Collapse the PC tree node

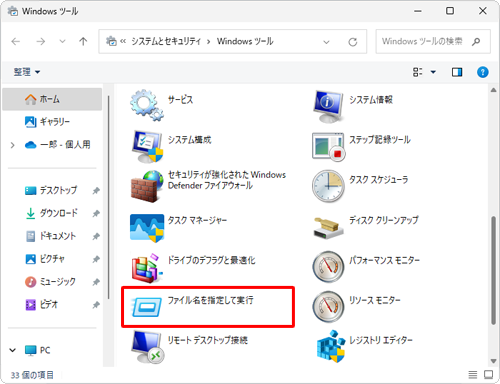click(13, 350)
